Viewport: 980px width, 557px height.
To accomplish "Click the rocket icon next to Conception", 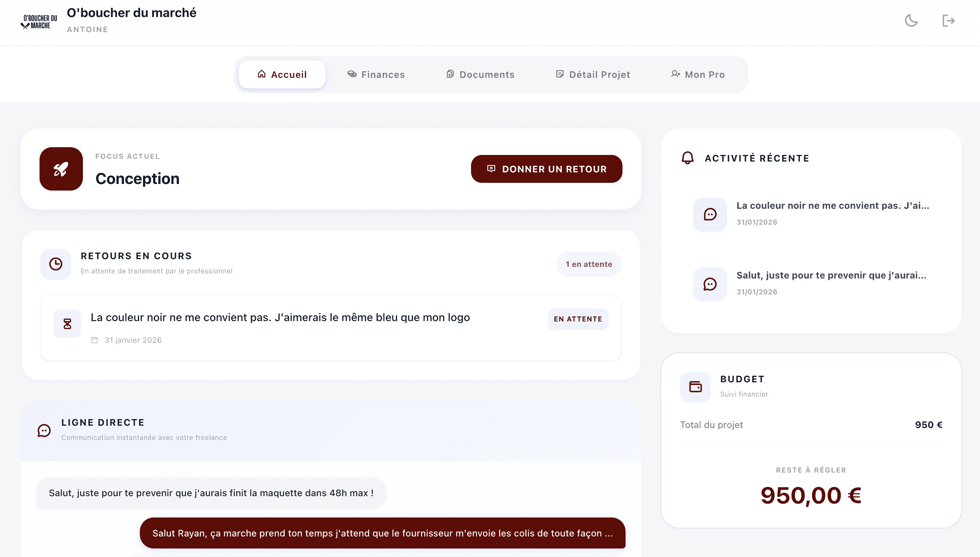I will (61, 169).
